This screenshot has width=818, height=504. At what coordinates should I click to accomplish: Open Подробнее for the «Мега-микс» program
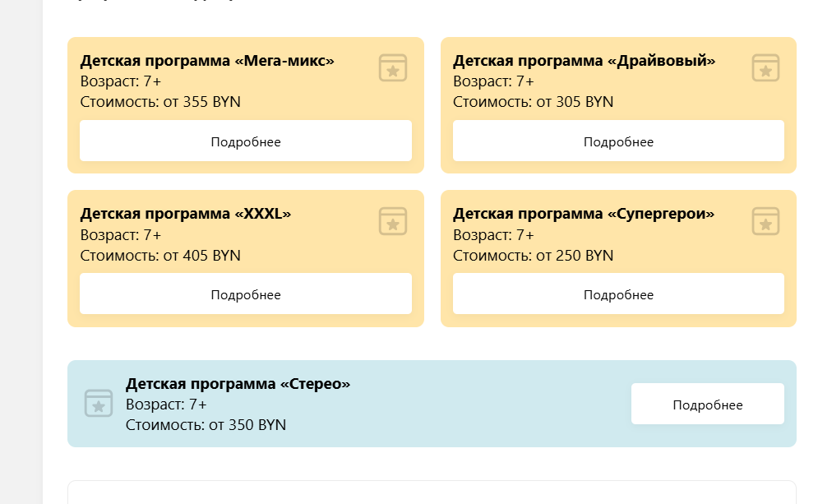click(246, 141)
